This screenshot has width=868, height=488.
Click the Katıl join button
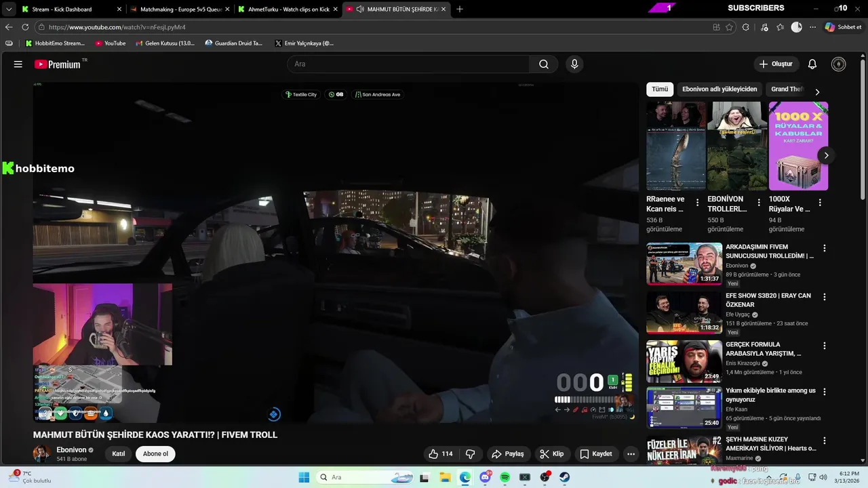[x=119, y=454]
